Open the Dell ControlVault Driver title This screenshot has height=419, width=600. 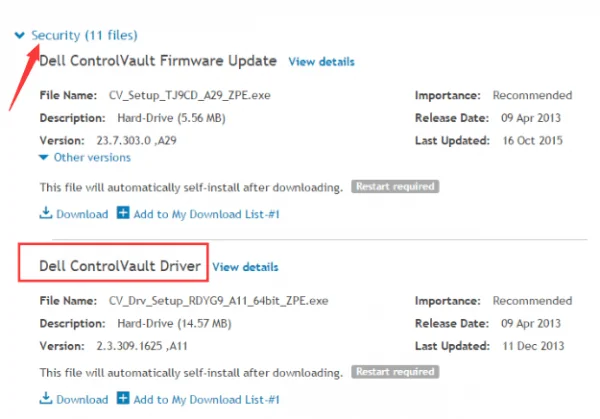[x=120, y=266]
